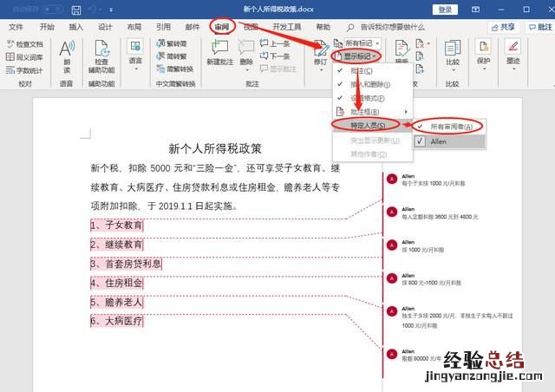This screenshot has width=555, height=392.
Task: Toggle the 插入和删除(I) menu check
Action: point(373,84)
